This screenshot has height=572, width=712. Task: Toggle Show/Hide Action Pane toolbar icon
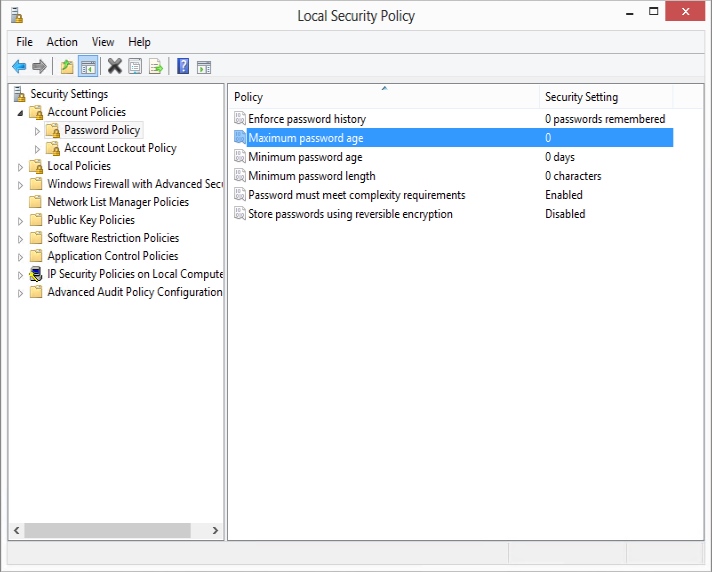point(204,67)
